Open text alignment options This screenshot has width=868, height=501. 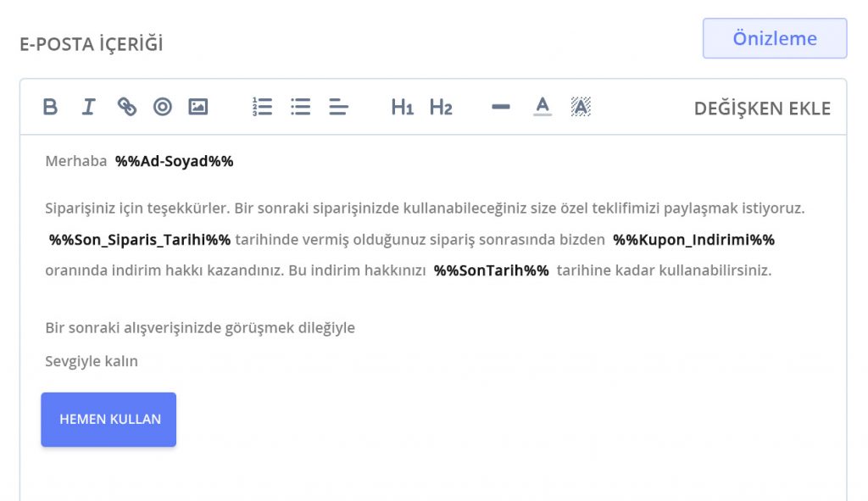pos(338,107)
